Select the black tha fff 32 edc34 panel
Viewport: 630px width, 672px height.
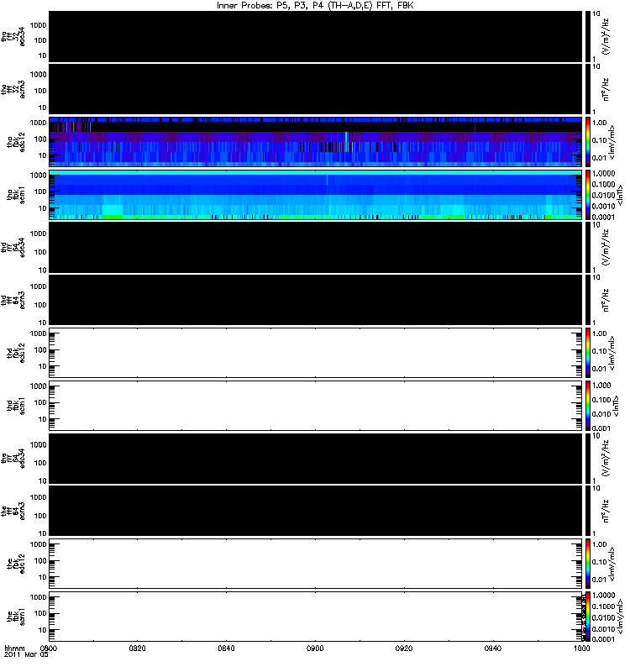click(316, 36)
